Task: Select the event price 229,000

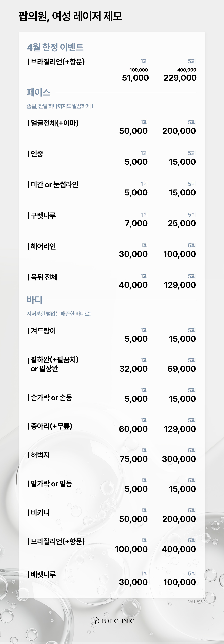Action: (x=180, y=78)
